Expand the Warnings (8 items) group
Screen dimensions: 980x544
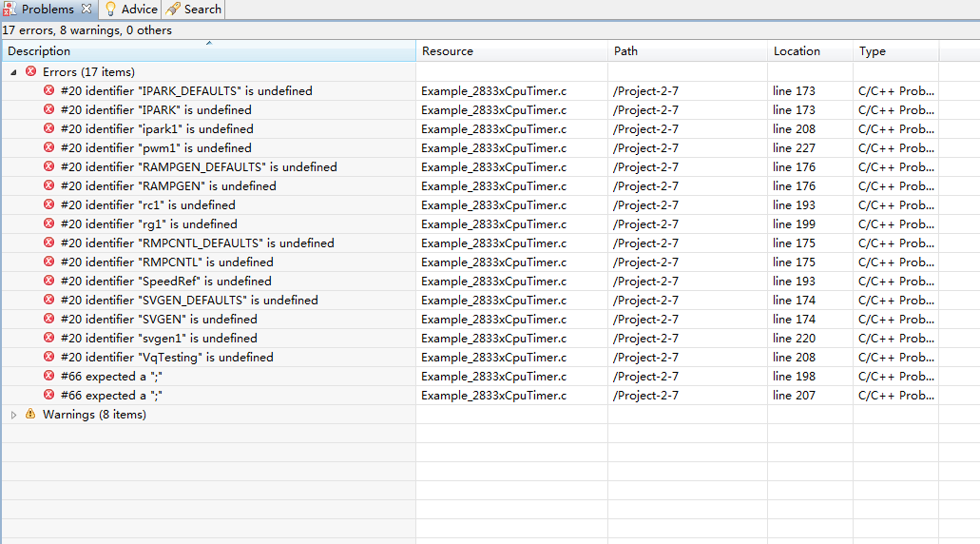(x=13, y=416)
